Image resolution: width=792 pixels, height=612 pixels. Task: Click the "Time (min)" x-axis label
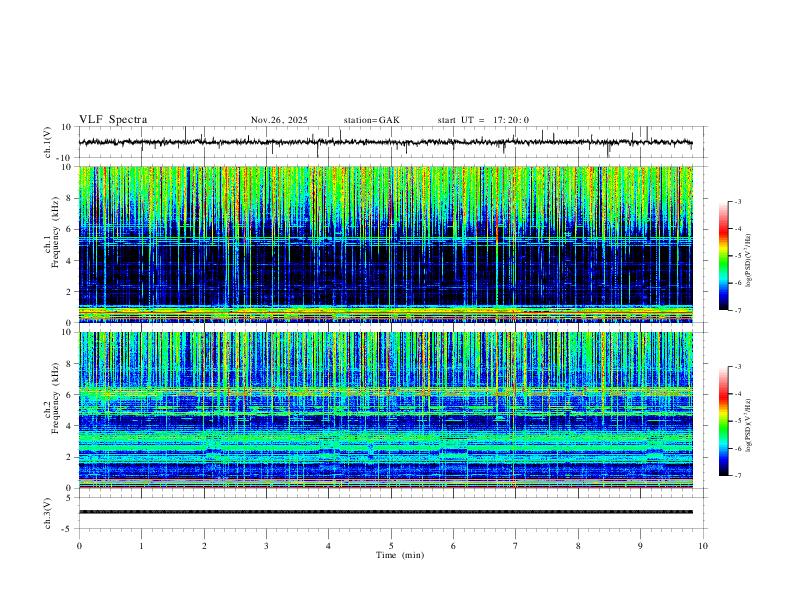pyautogui.click(x=400, y=555)
